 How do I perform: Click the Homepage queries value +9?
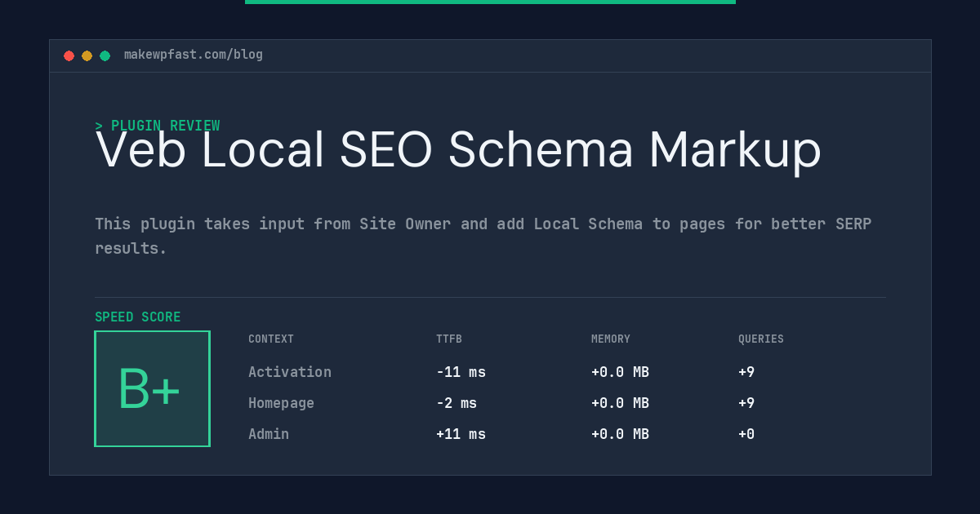pos(746,403)
